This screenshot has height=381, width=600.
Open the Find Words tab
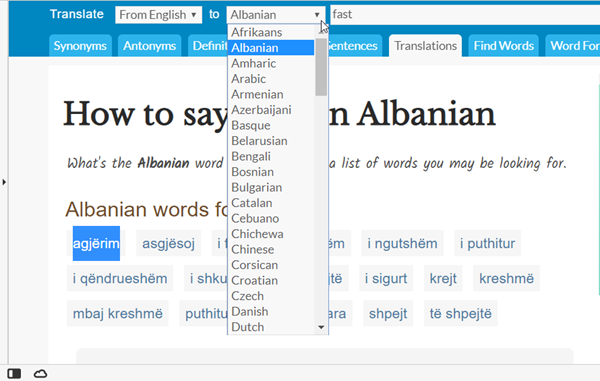[x=504, y=46]
